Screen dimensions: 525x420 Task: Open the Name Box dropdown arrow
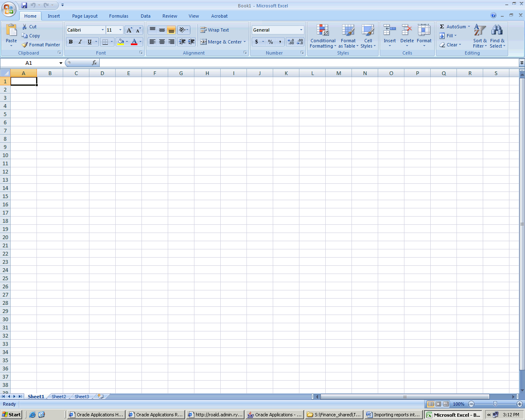[x=61, y=63]
